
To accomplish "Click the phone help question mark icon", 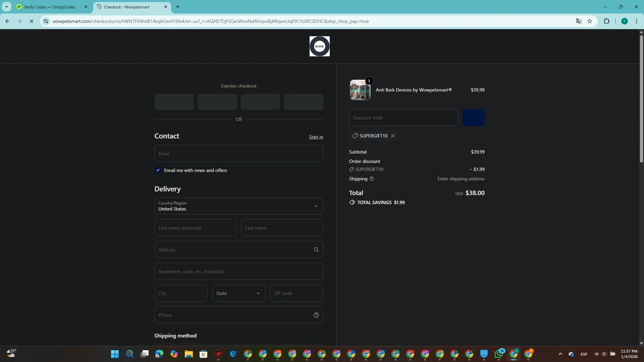I will point(316,315).
